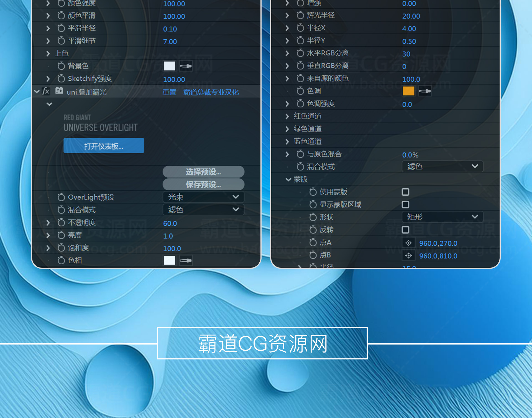The image size is (532, 418).
Task: Enable the 使用蒙版 checkbox
Action: (x=405, y=192)
